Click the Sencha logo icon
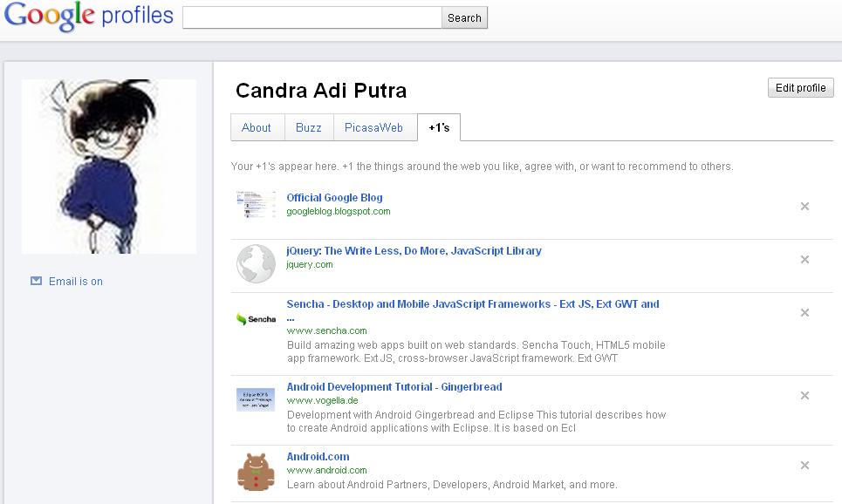 (x=256, y=319)
